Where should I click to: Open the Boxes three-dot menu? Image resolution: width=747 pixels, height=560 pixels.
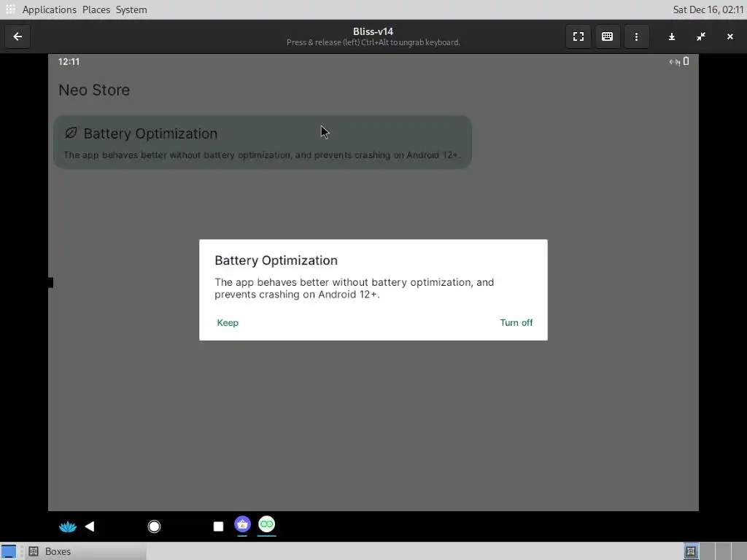636,36
